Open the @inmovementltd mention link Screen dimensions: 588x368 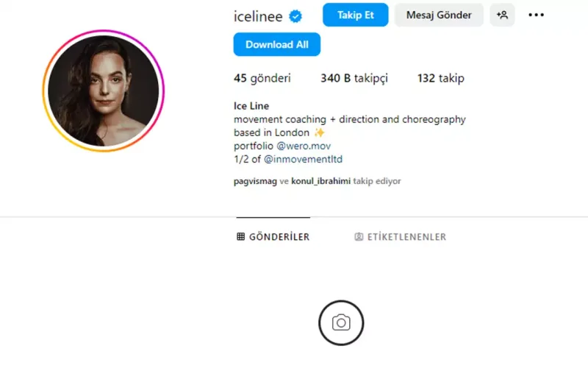click(x=303, y=159)
